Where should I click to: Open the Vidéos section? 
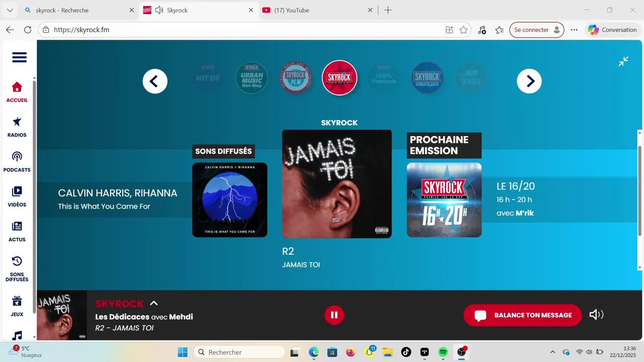tap(17, 197)
